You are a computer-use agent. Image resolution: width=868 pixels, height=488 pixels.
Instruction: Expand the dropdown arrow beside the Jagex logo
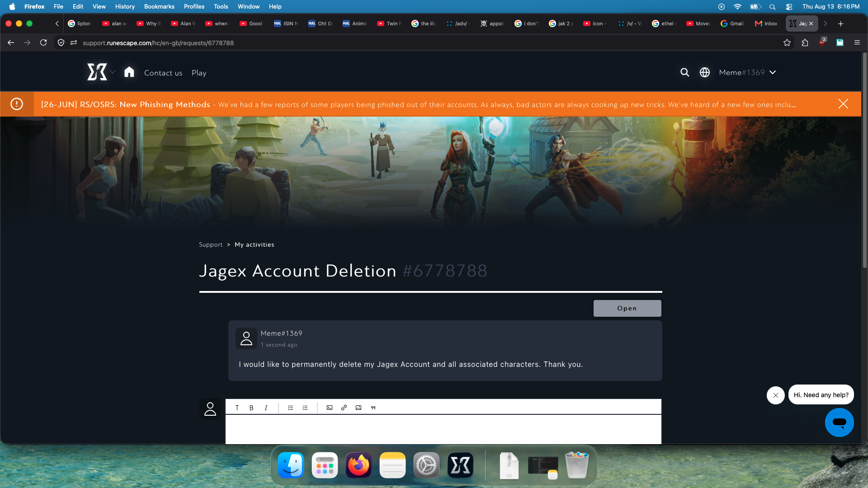tap(113, 72)
